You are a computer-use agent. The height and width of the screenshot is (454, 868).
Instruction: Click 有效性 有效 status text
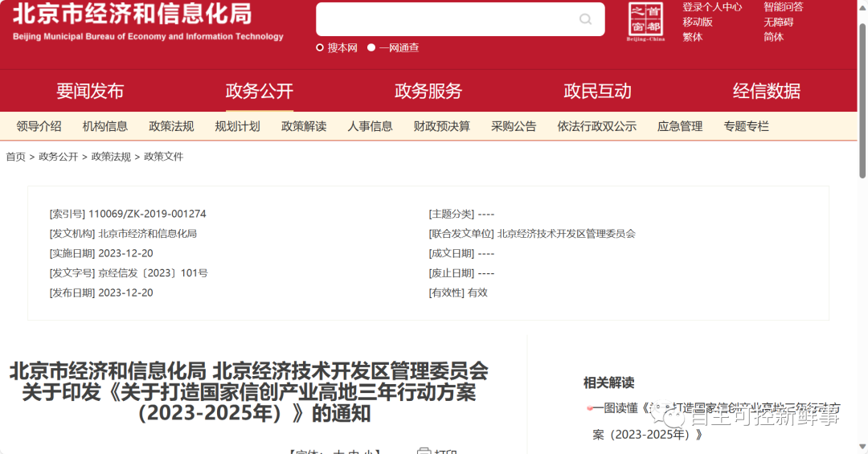[477, 292]
